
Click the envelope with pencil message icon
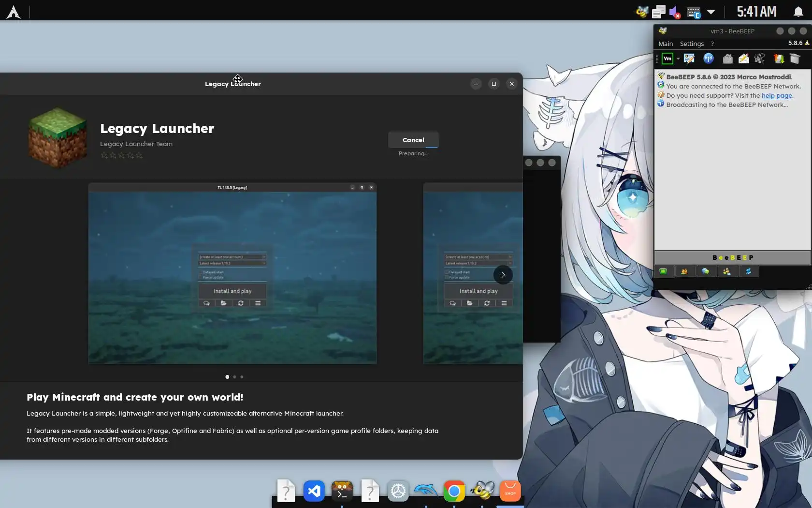click(x=744, y=59)
